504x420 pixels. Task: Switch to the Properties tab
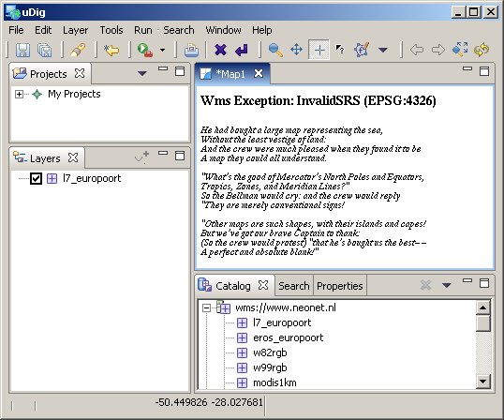(x=340, y=286)
